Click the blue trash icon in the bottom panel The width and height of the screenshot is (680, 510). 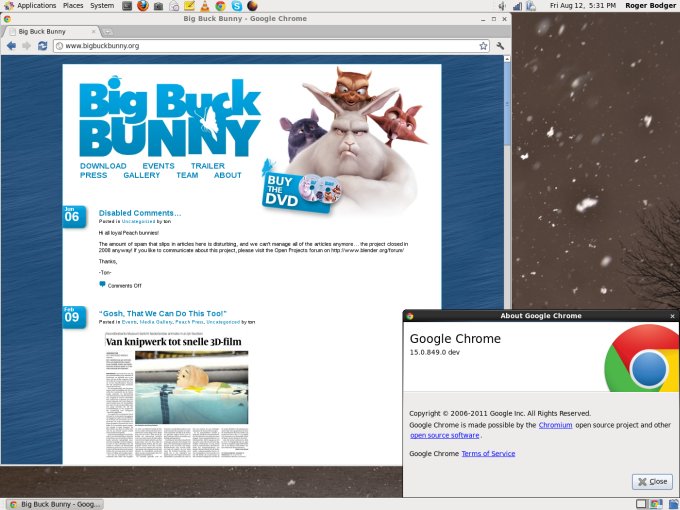(x=673, y=504)
